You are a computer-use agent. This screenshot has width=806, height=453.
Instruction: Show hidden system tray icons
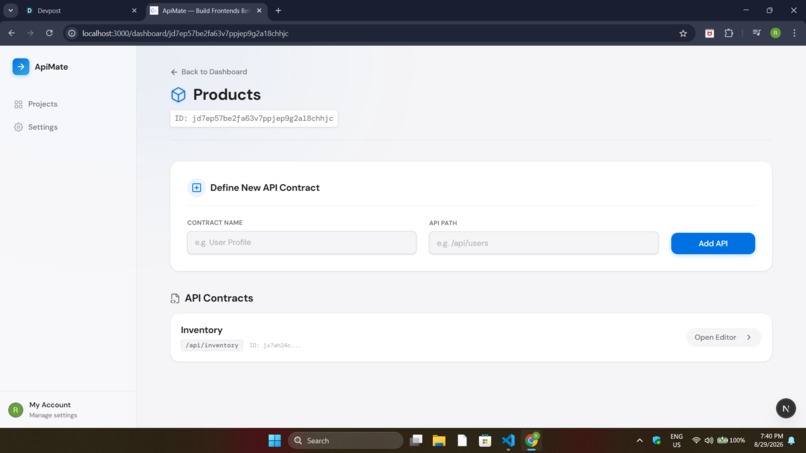point(639,441)
